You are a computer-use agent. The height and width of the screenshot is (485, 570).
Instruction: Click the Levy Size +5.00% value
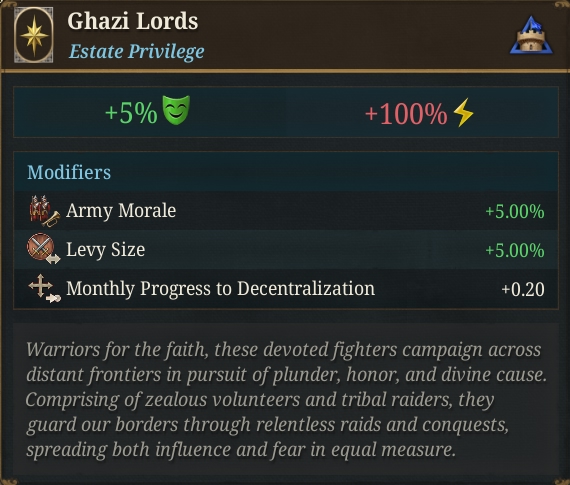tap(515, 250)
